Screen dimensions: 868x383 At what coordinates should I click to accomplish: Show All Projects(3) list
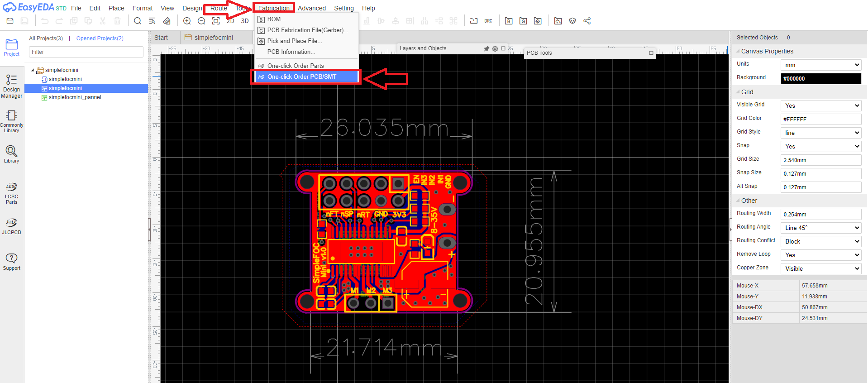point(46,38)
